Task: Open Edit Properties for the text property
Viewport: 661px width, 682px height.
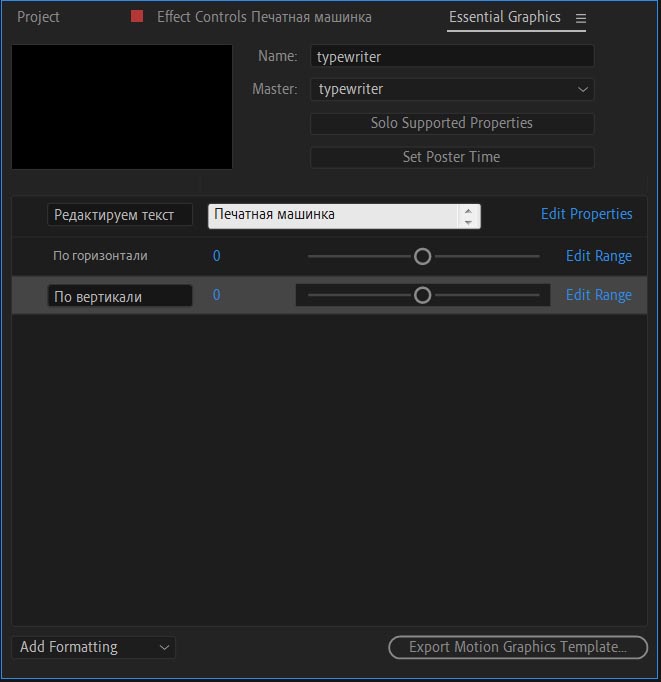Action: pos(587,214)
